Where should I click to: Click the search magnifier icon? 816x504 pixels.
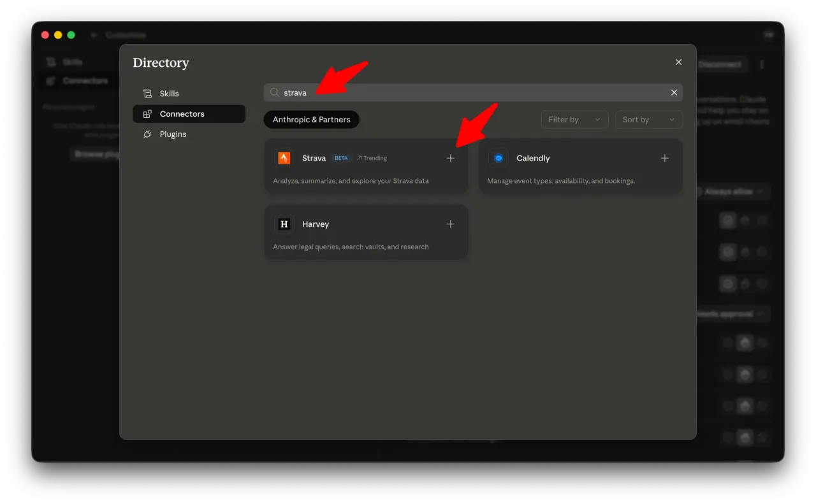(274, 92)
